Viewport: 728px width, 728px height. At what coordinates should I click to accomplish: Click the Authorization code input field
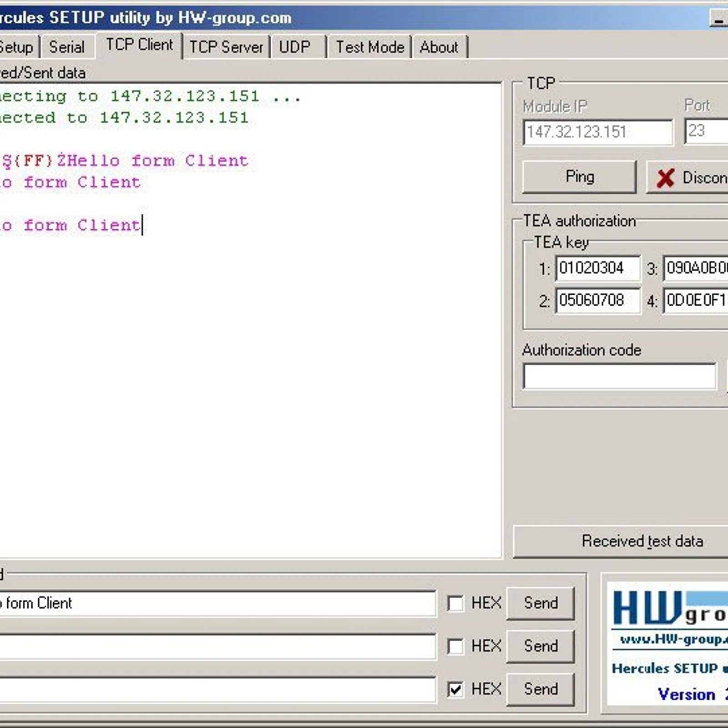[619, 376]
